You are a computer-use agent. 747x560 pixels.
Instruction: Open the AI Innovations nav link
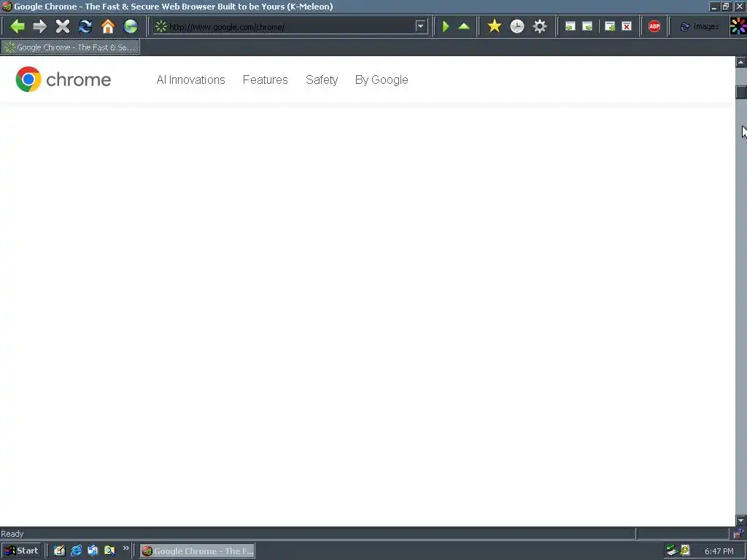tap(190, 79)
